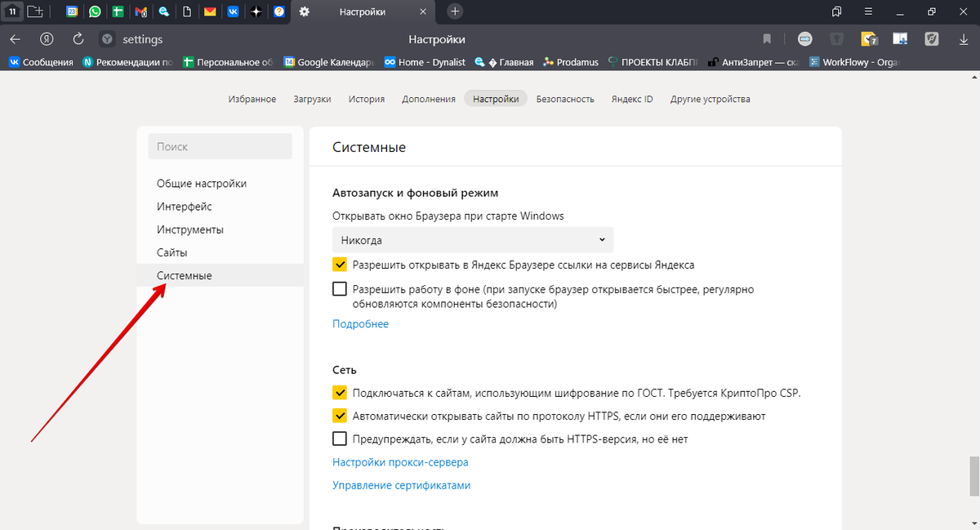This screenshot has height=530, width=980.
Task: Uncheck allowing Yandex service links in Browser
Action: (340, 265)
